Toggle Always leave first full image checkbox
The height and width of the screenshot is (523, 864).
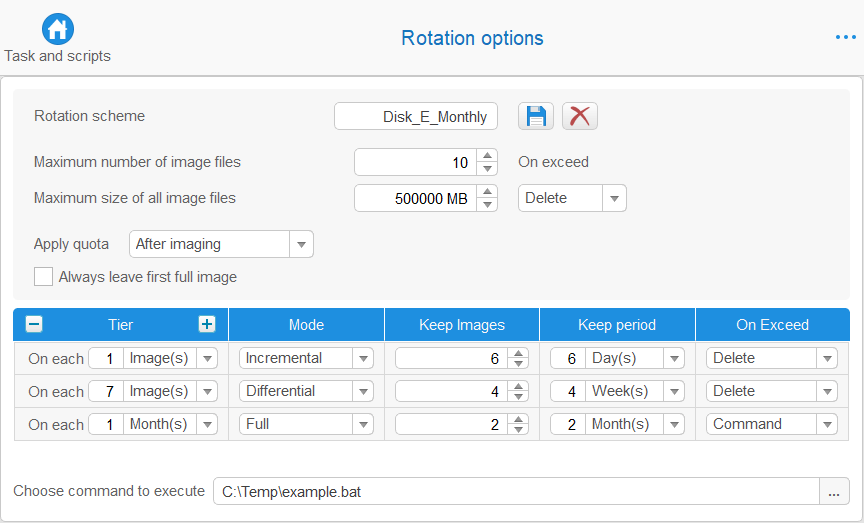pos(44,277)
